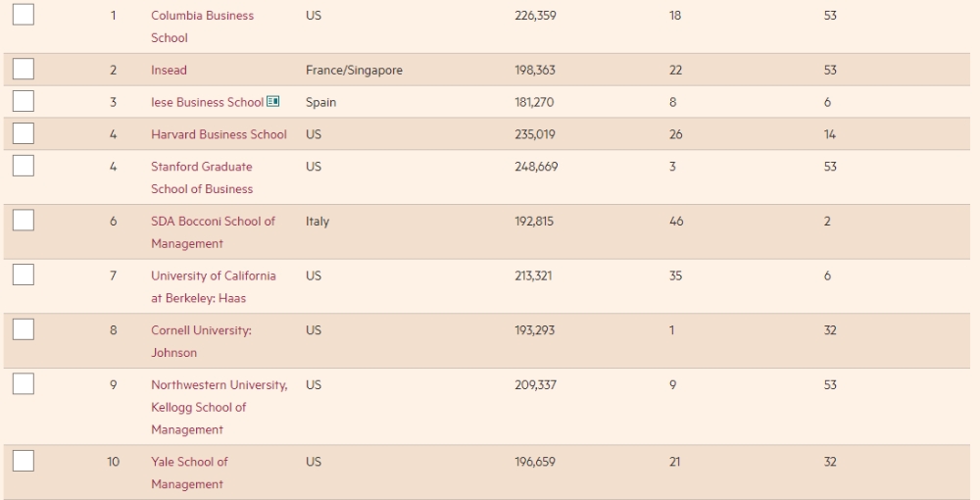Open Northwestern Kellogg School of Management link
980x500 pixels.
(220, 407)
